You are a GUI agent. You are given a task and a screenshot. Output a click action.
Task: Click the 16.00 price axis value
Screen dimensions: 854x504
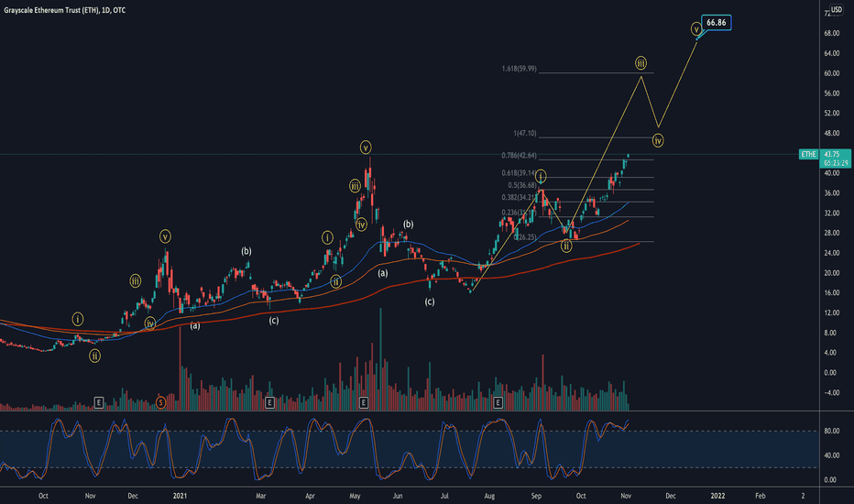pos(831,292)
